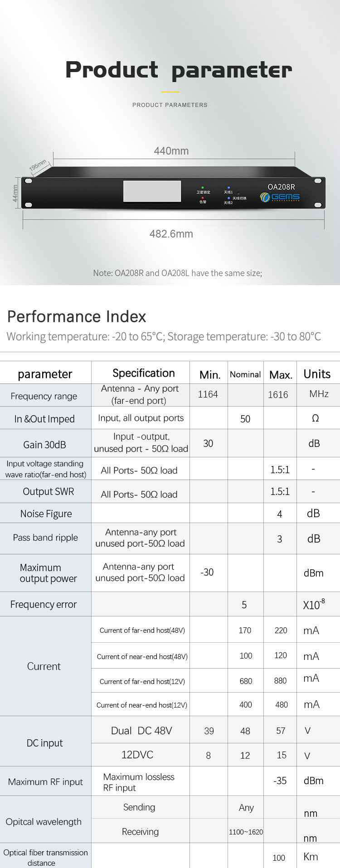340x868 pixels.
Task: Click the OA208R model label
Action: coord(281,187)
